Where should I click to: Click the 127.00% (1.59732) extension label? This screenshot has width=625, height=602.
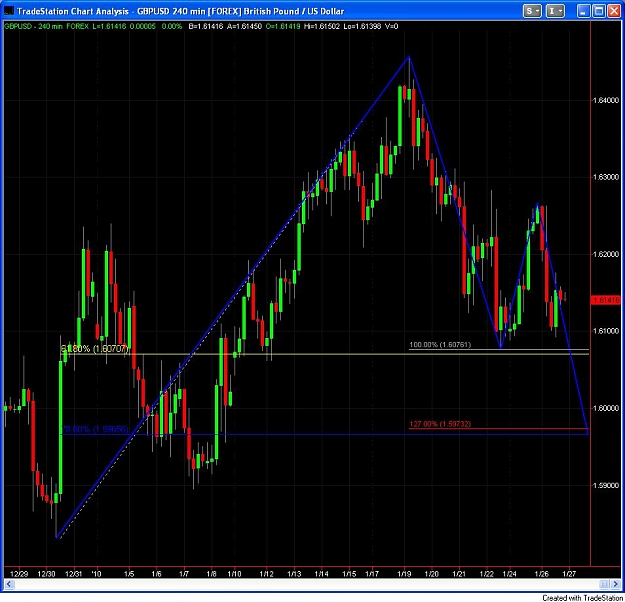[x=440, y=424]
